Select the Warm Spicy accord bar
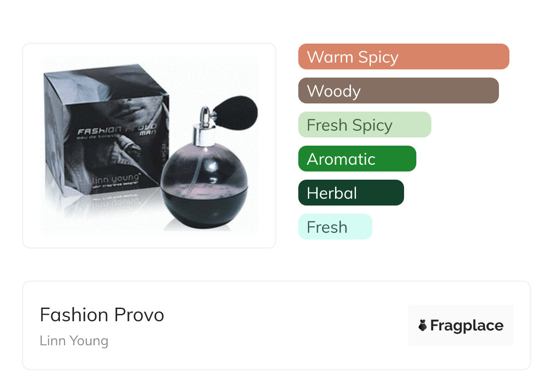This screenshot has height=392, width=553. pos(403,57)
